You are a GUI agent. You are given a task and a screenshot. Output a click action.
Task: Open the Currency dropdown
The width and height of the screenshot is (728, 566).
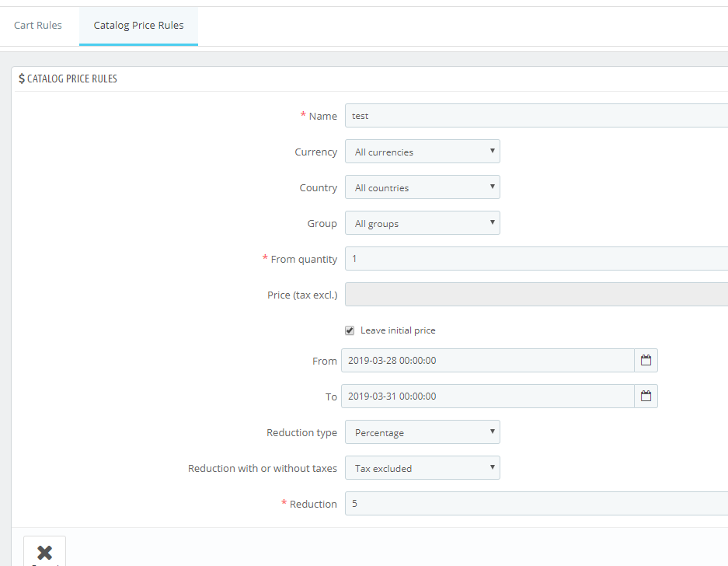(422, 152)
